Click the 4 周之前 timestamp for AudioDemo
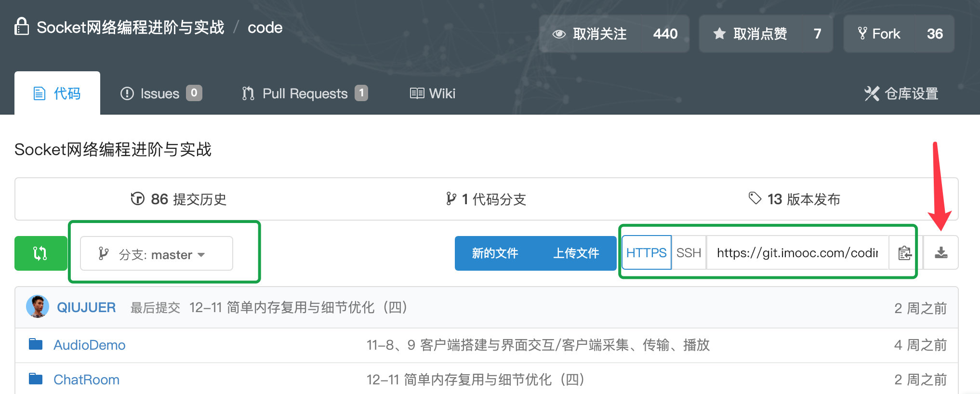 920,345
